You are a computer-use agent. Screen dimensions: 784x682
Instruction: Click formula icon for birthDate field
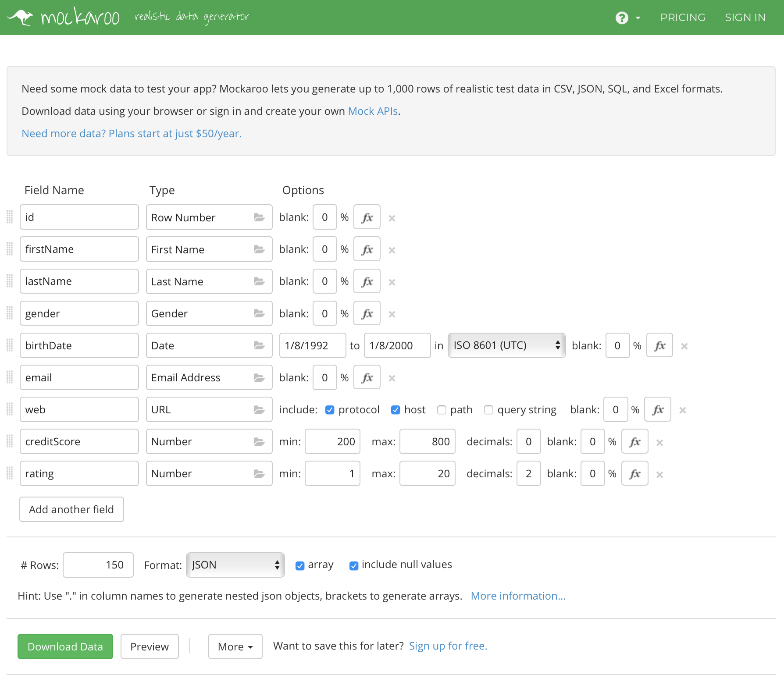click(659, 346)
